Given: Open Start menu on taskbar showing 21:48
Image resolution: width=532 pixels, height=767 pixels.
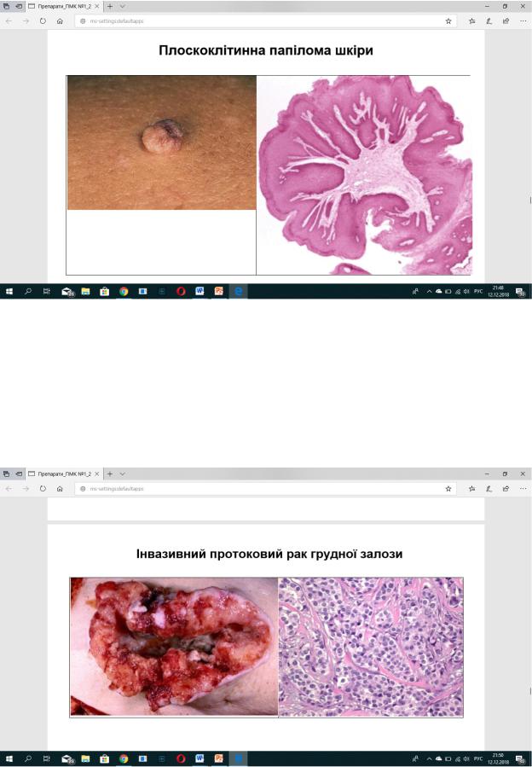Looking at the screenshot, I should click(x=9, y=292).
